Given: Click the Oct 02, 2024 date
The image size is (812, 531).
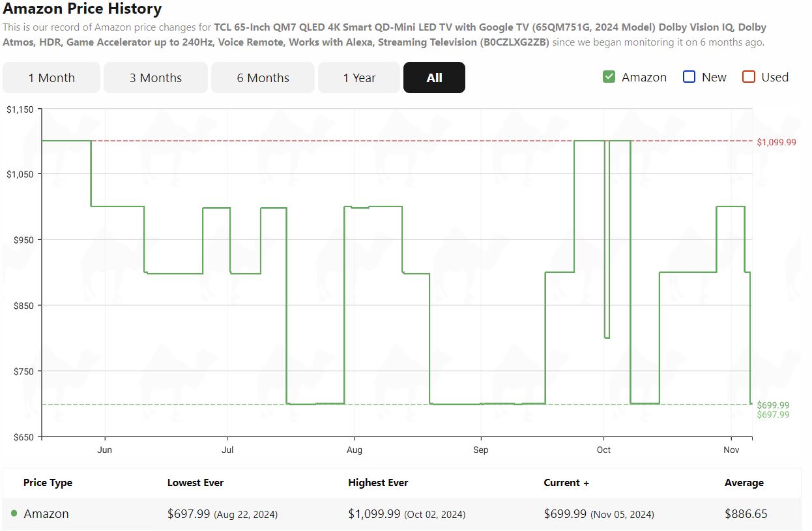Looking at the screenshot, I should tap(435, 515).
